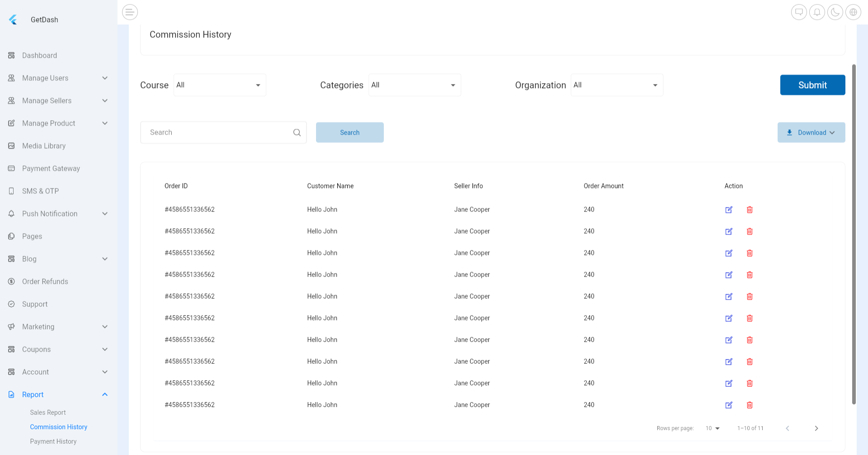Screen dimensions: 868x455
Task: Open the Course dropdown
Action: tap(220, 85)
